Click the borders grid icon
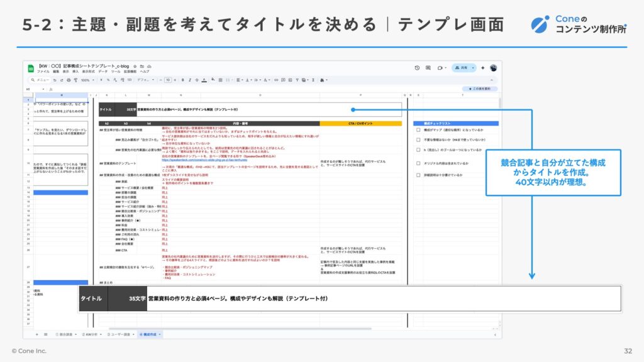644x362 pixels. click(221, 80)
